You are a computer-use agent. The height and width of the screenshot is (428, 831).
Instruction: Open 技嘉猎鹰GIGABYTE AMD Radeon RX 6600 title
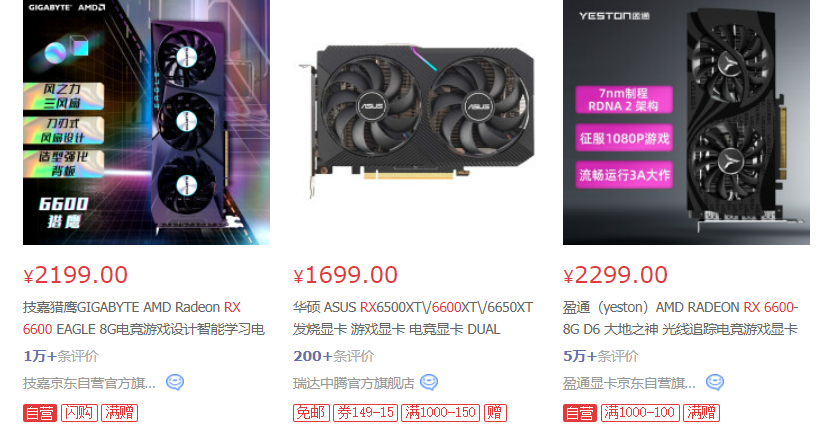(x=144, y=318)
